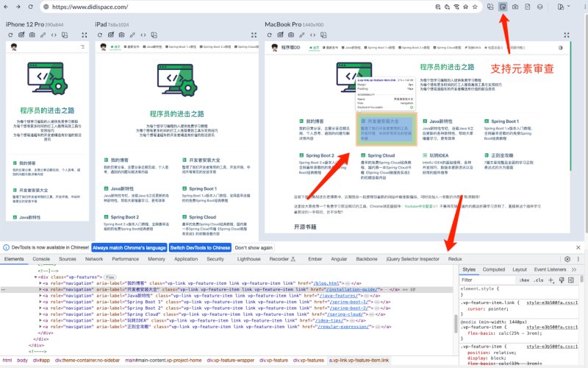This screenshot has height=368, width=588.
Task: Click Switch DevTools to Chinese button
Action: (x=200, y=248)
